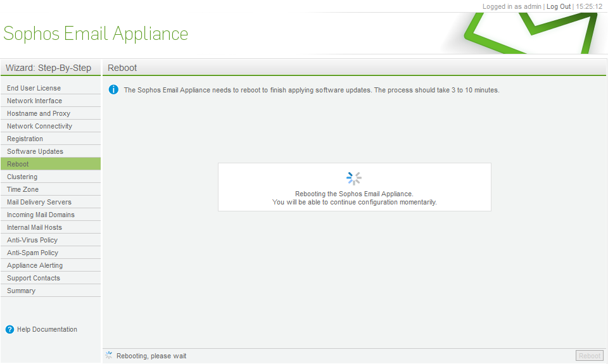Viewport: 608px width, 364px height.
Task: Select Network Connectivity in the wizard
Action: [x=51, y=126]
